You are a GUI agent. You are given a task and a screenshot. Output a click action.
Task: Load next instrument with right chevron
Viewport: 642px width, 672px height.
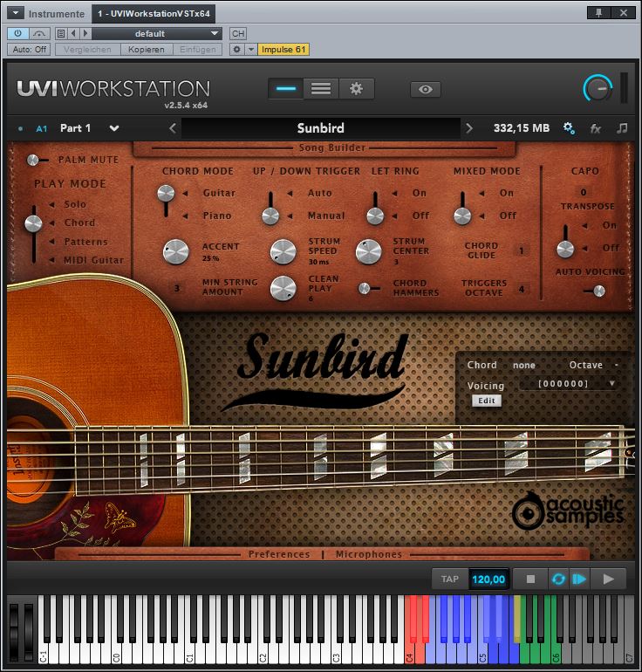point(469,128)
